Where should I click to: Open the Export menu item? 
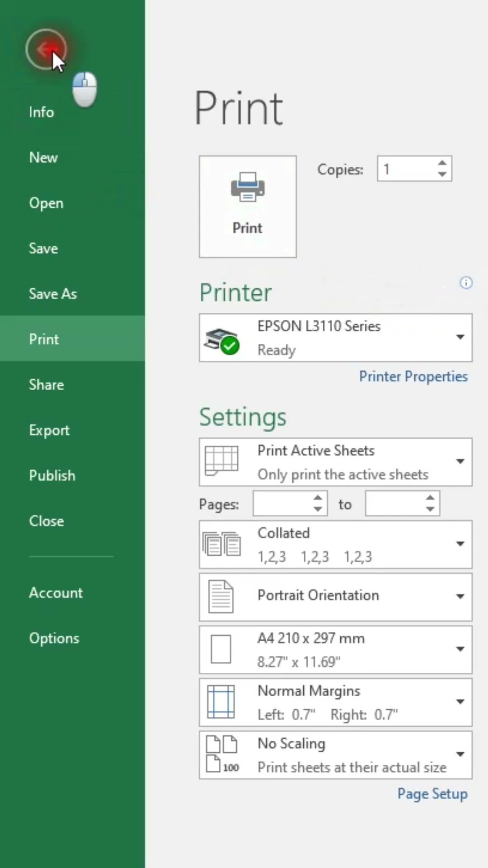click(49, 430)
